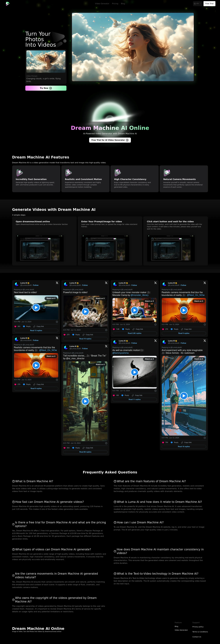Expand What types of videos question
Screen dimensions: 220x644
pyautogui.click(x=51, y=549)
